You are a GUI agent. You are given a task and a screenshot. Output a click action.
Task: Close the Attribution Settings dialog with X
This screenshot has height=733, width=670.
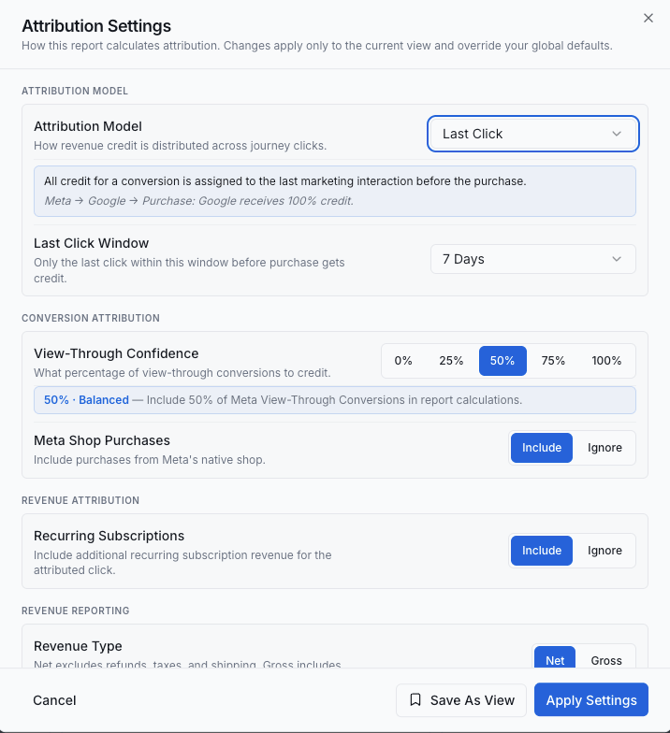[x=648, y=18]
